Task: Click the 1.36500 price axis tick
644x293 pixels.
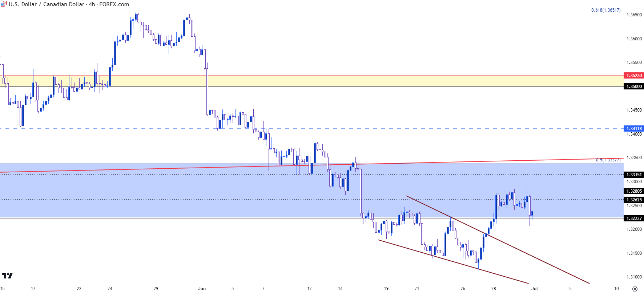Action: [634, 15]
